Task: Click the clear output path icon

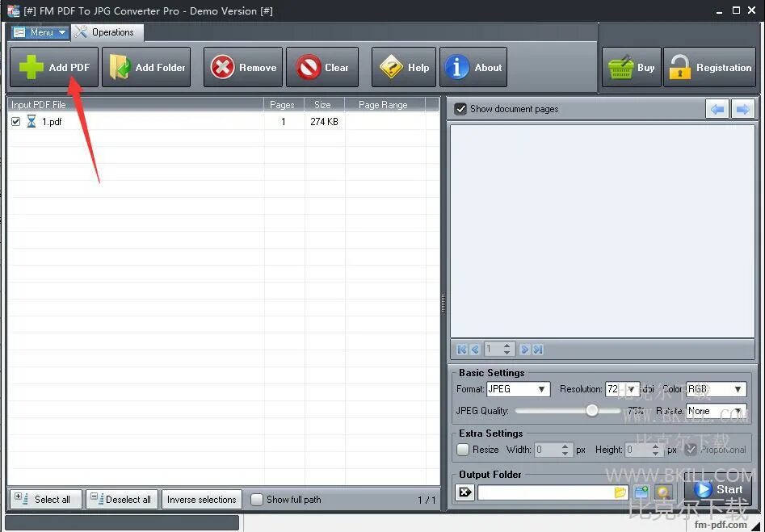Action: pos(465,492)
